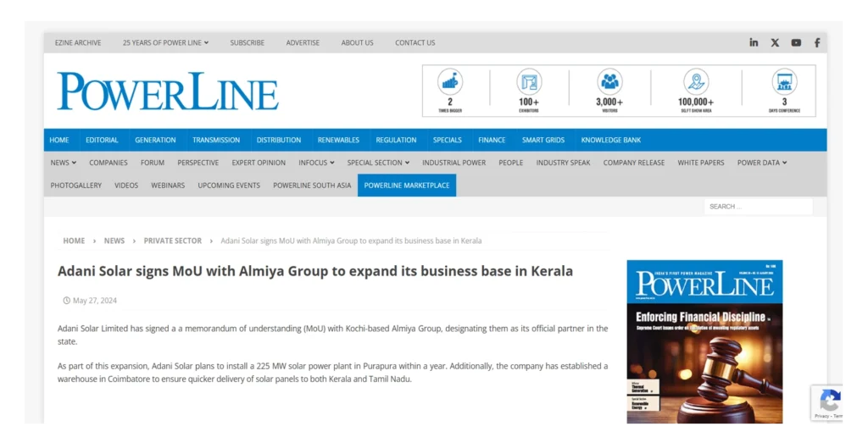The image size is (868, 443).
Task: Click the 100+ exhibitors icon
Action: click(x=529, y=82)
